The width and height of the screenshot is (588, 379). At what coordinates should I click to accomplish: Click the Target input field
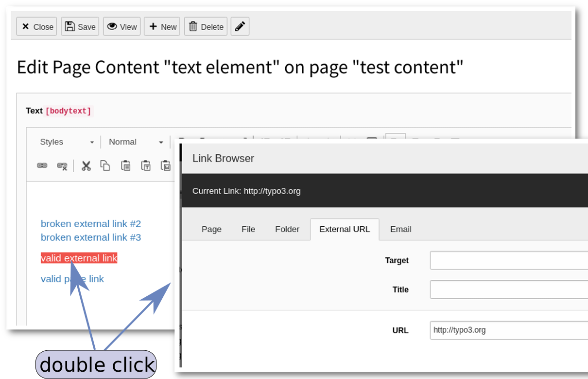(509, 260)
